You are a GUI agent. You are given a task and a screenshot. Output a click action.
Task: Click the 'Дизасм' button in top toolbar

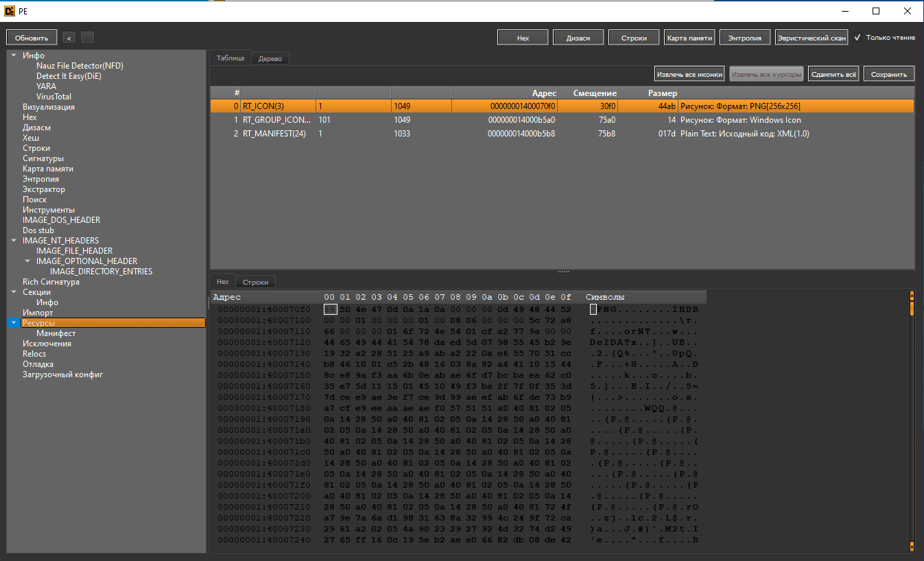tap(578, 38)
